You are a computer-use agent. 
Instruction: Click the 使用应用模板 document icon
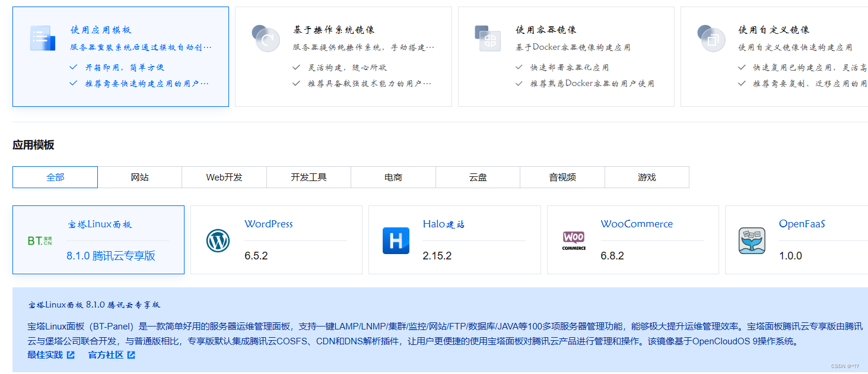tap(43, 38)
